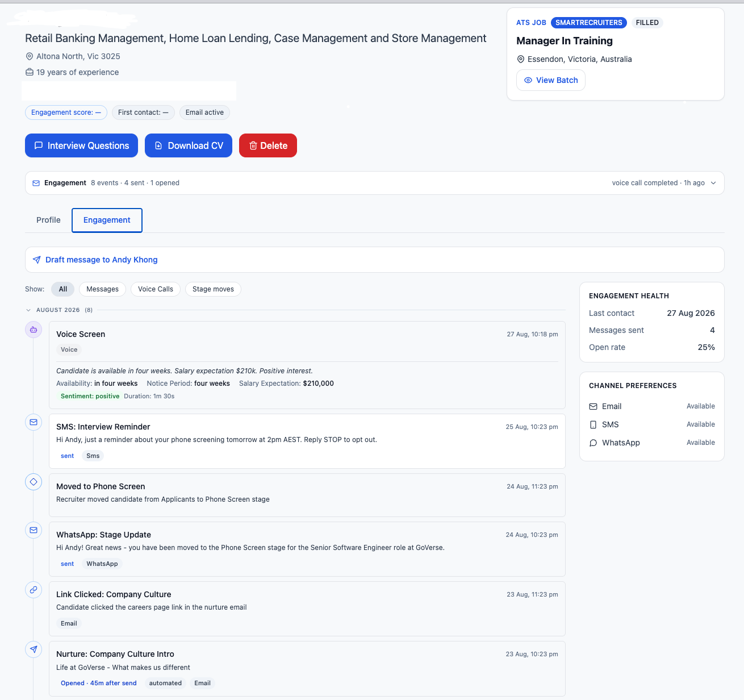The height and width of the screenshot is (700, 744).
Task: Delete this candidate
Action: (268, 145)
